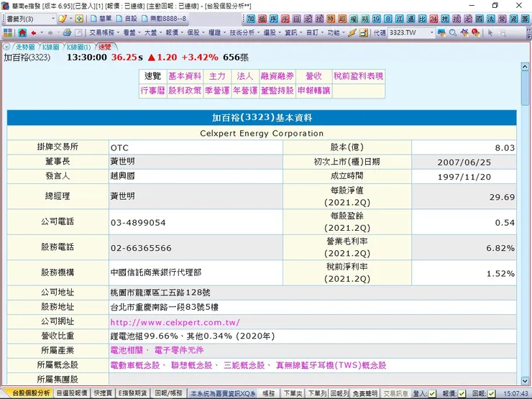Click the red home icon in toolbar

tap(22, 33)
